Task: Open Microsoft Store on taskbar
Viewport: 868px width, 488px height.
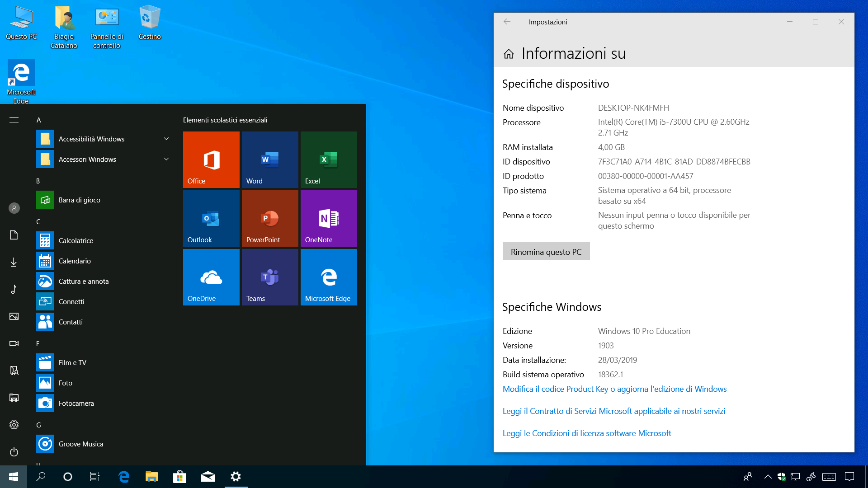Action: pos(179,477)
